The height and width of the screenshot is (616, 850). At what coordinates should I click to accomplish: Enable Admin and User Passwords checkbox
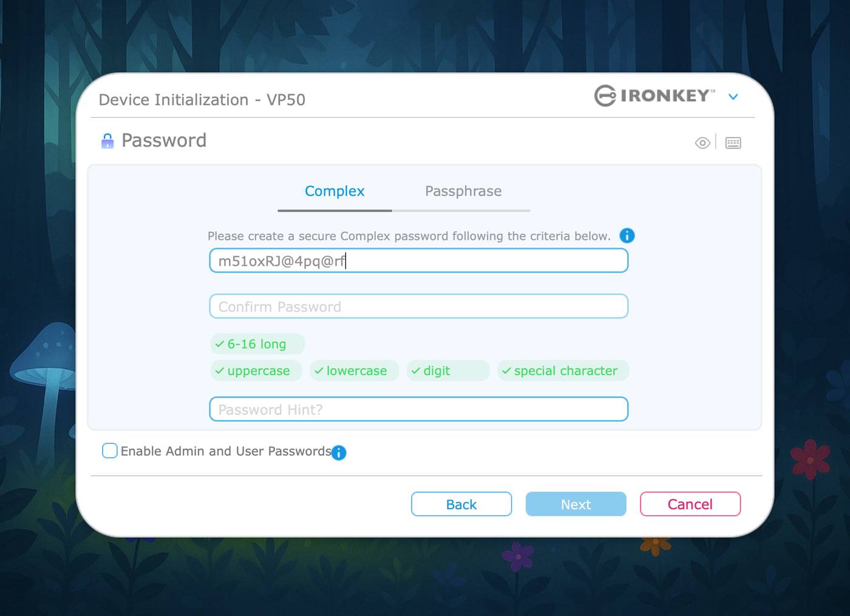tap(110, 450)
